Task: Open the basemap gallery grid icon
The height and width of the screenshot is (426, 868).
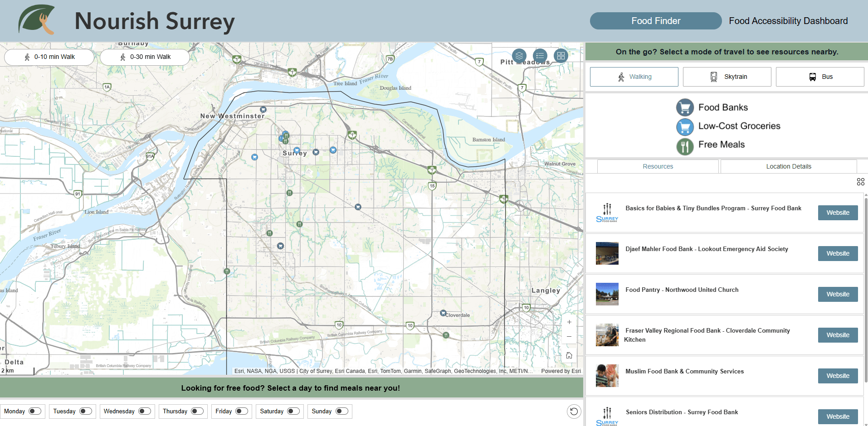Action: pyautogui.click(x=561, y=56)
